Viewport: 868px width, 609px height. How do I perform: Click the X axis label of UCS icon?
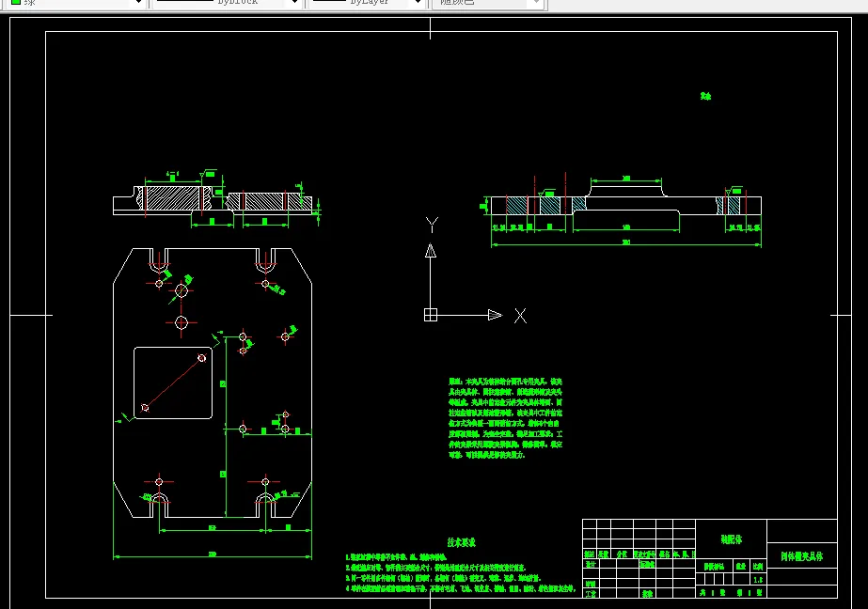click(x=520, y=316)
